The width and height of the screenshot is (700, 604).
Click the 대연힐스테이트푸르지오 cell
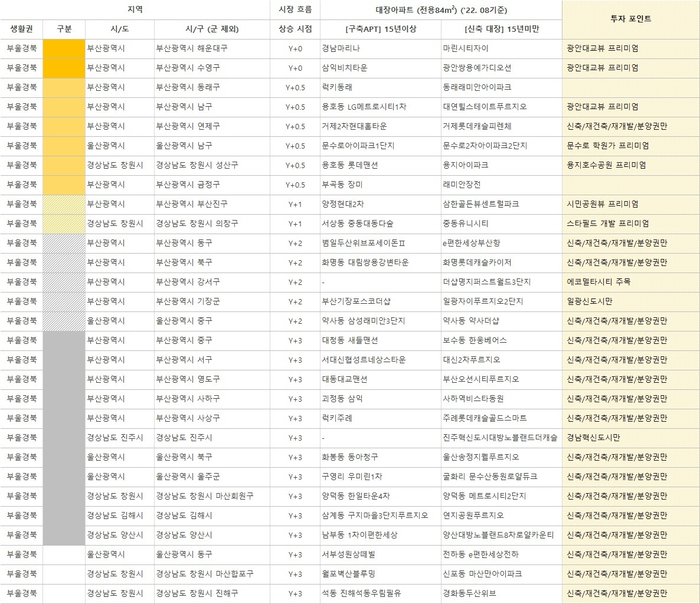click(x=501, y=107)
